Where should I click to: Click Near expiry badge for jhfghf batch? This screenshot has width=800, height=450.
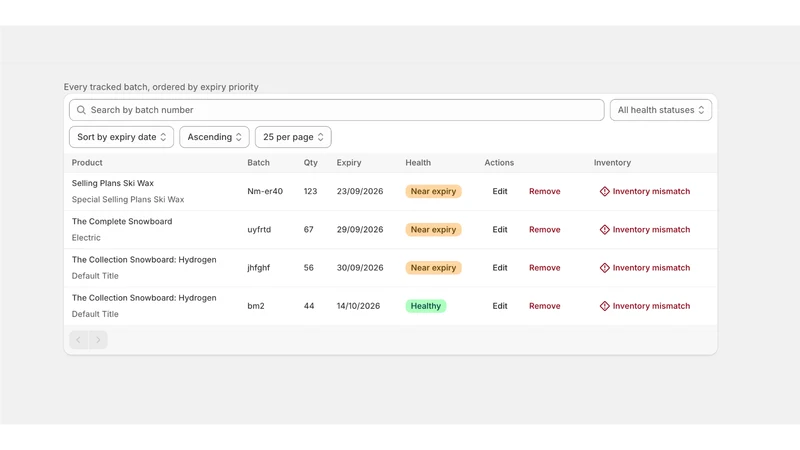[433, 268]
